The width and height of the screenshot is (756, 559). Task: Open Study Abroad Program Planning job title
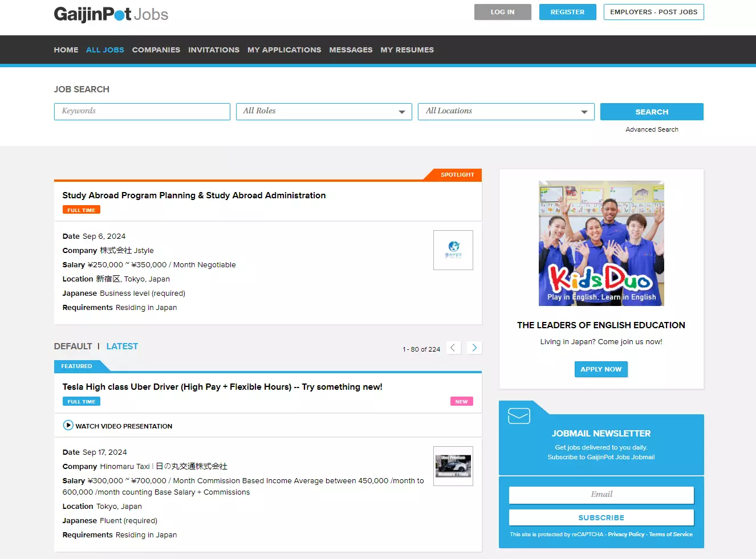click(194, 195)
